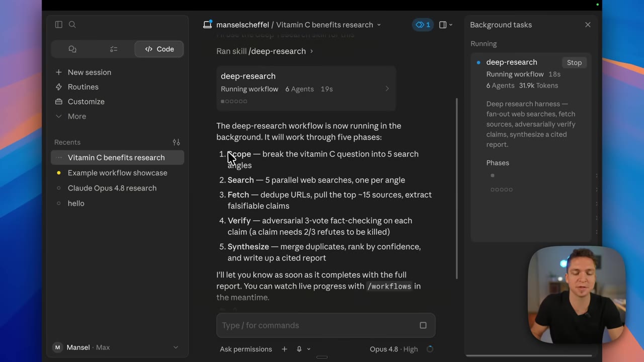Click the stop square in the input box
Viewport: 644px width, 362px height.
(x=423, y=325)
